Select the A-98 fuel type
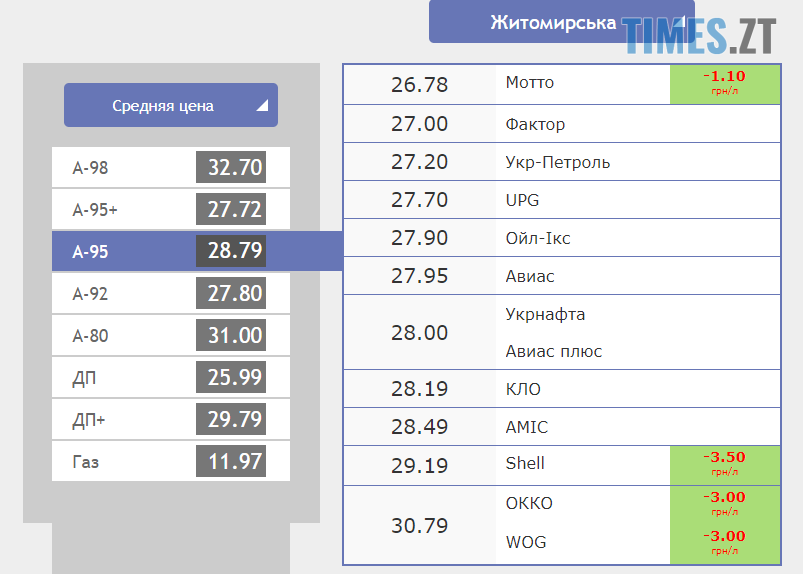The width and height of the screenshot is (803, 574). pos(170,167)
